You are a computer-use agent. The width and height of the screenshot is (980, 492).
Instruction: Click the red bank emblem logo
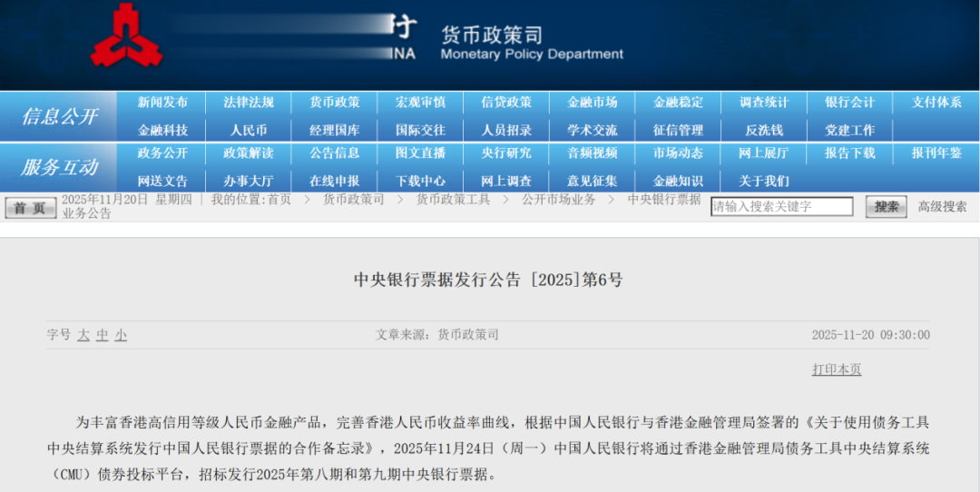tap(127, 35)
